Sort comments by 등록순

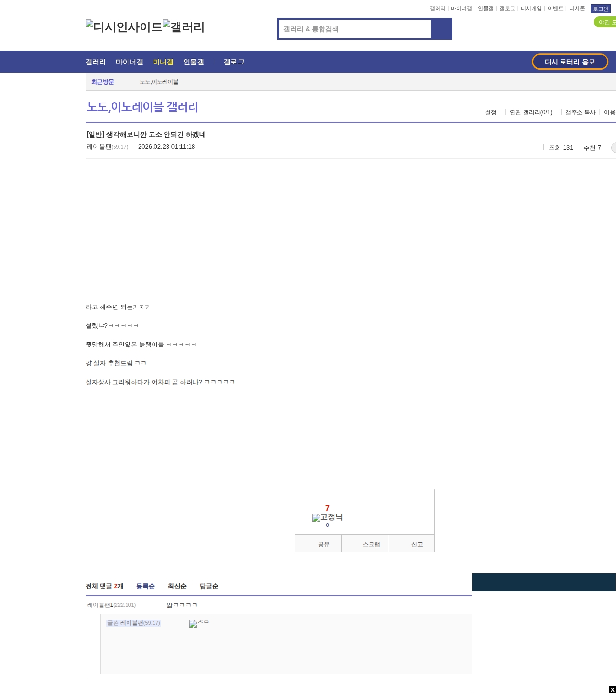(145, 586)
